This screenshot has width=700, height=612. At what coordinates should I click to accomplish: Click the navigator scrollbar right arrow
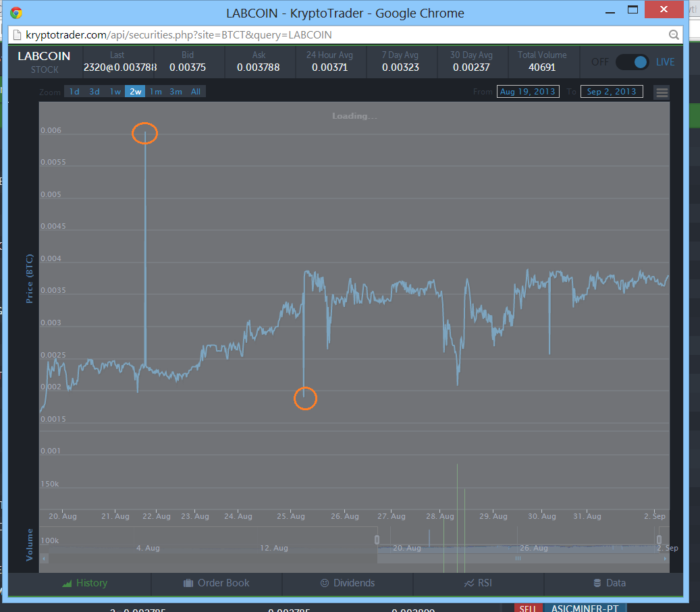pyautogui.click(x=665, y=559)
